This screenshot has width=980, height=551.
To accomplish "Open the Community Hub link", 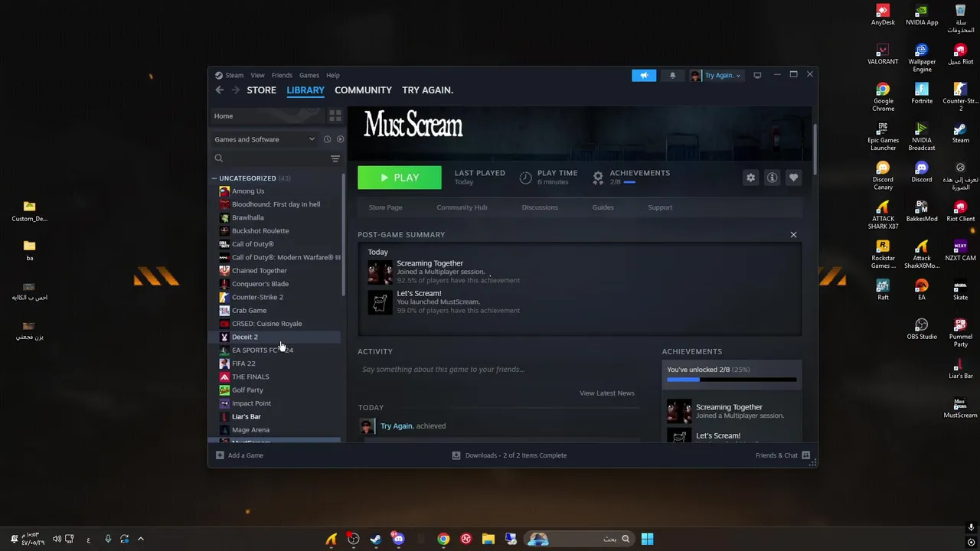I will click(462, 207).
